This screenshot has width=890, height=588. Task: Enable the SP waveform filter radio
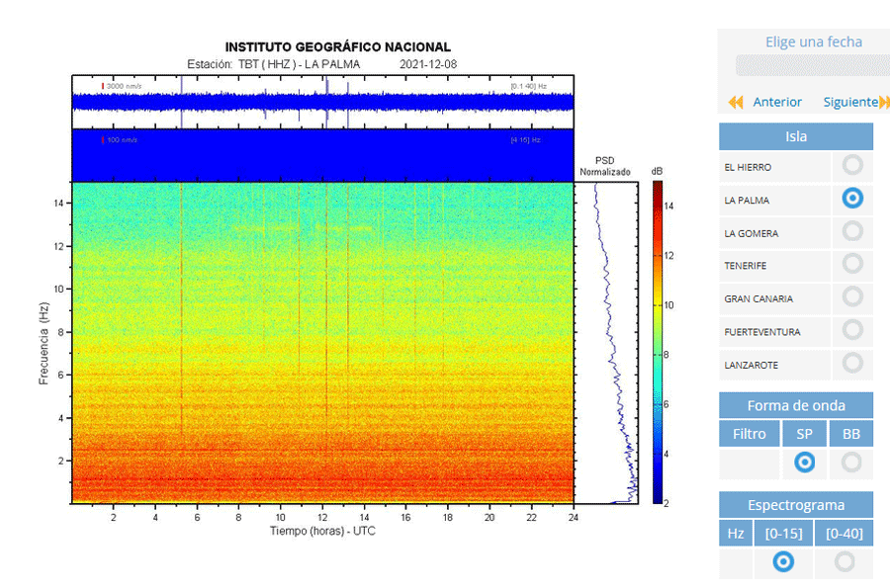tap(804, 462)
